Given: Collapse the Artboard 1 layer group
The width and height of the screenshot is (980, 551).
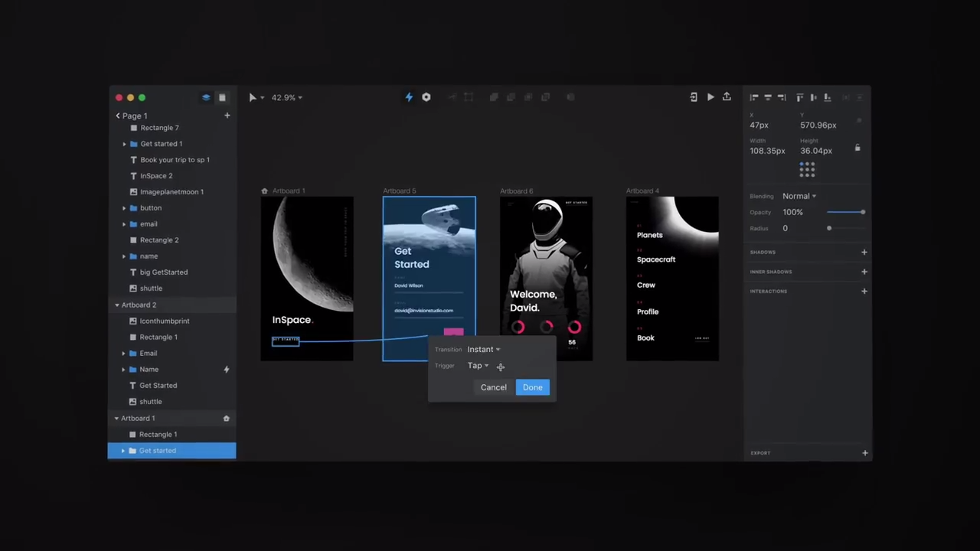Looking at the screenshot, I should click(x=116, y=418).
